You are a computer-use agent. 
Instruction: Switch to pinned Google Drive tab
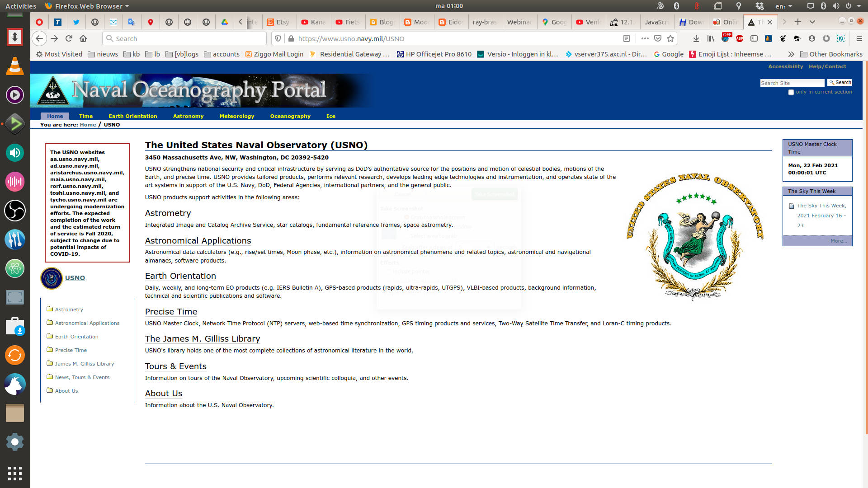coord(224,22)
